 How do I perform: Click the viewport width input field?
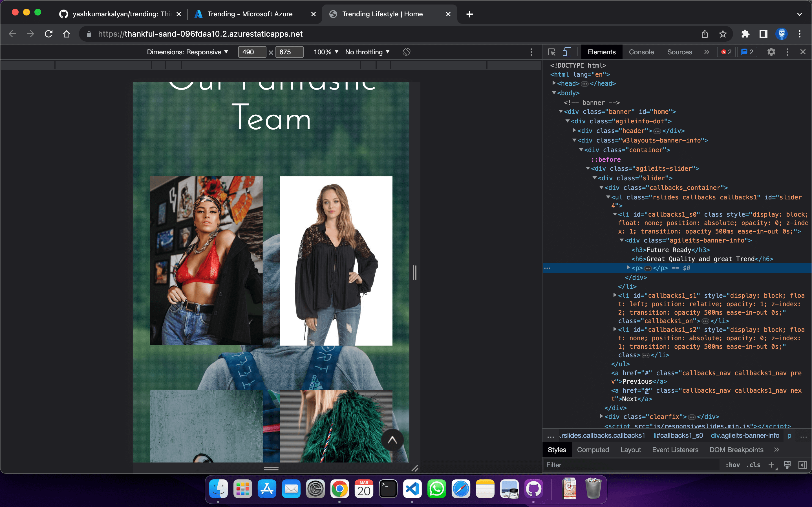click(x=252, y=52)
